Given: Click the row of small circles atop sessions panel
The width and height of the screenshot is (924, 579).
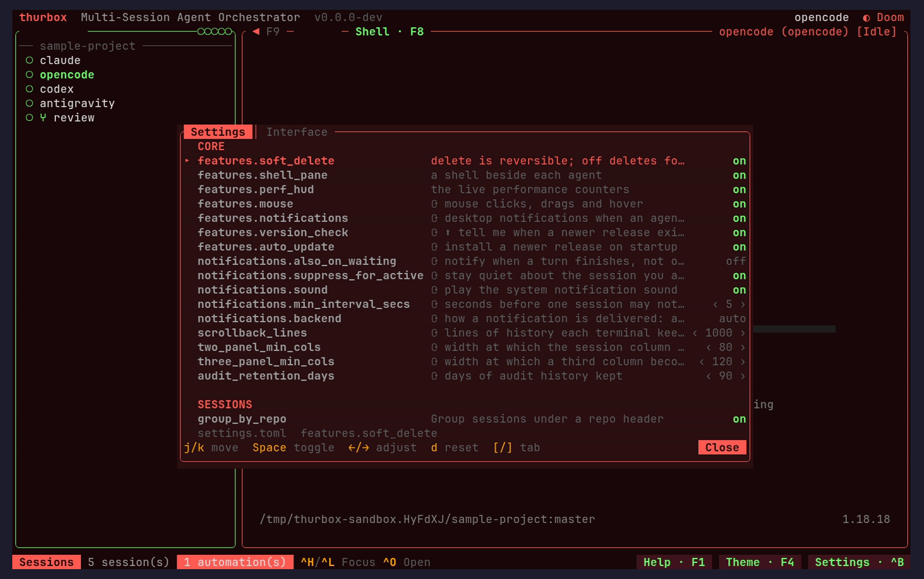Looking at the screenshot, I should click(215, 31).
